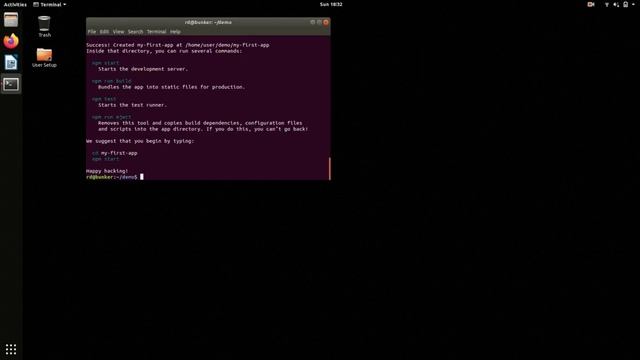Click 'Happy hacking!' text
The width and height of the screenshot is (640, 360).
pyautogui.click(x=107, y=171)
